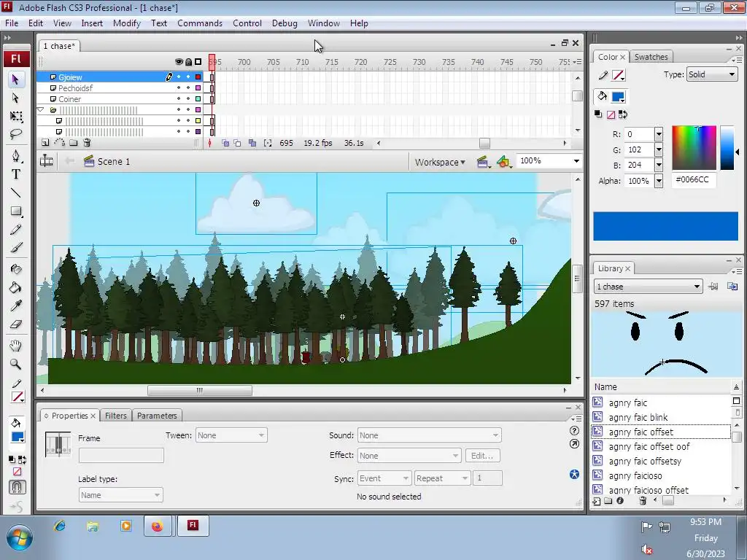Select the Hand tool
Viewport: 747px width, 560px height.
click(16, 346)
